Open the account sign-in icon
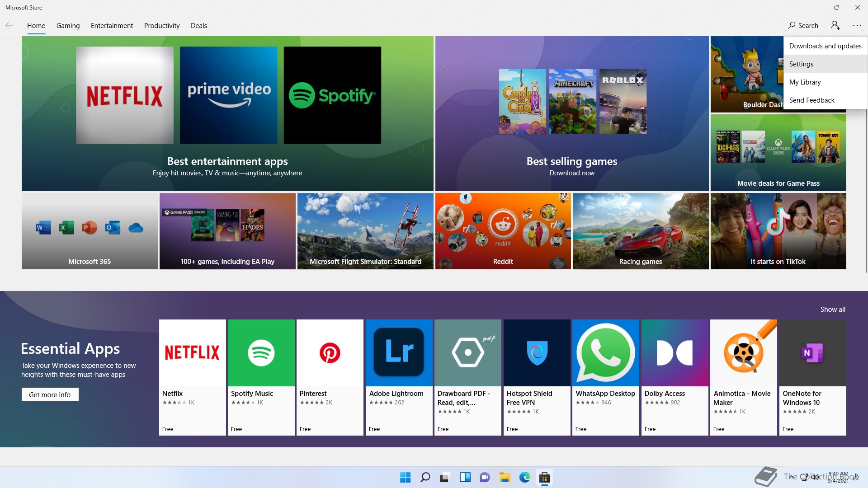Image resolution: width=868 pixels, height=488 pixels. coord(835,26)
